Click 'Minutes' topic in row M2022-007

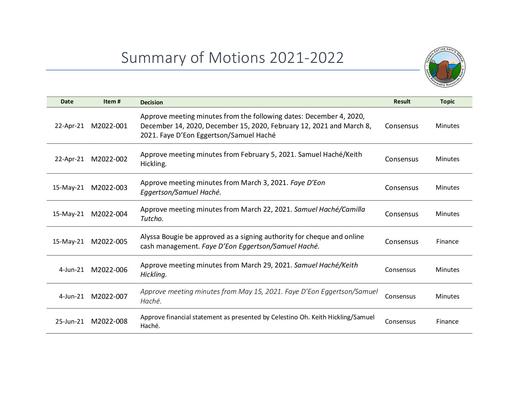tap(447, 296)
